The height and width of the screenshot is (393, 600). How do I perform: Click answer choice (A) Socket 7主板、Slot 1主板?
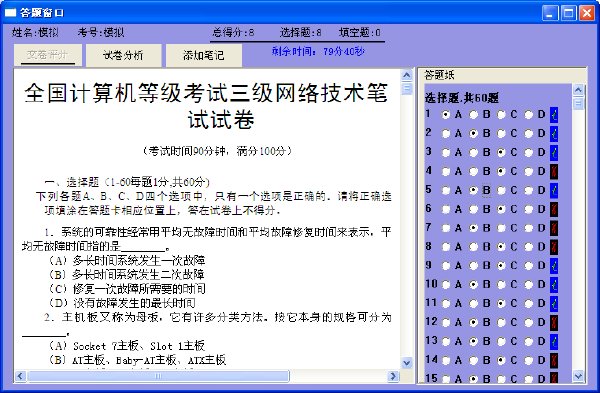coord(127,346)
